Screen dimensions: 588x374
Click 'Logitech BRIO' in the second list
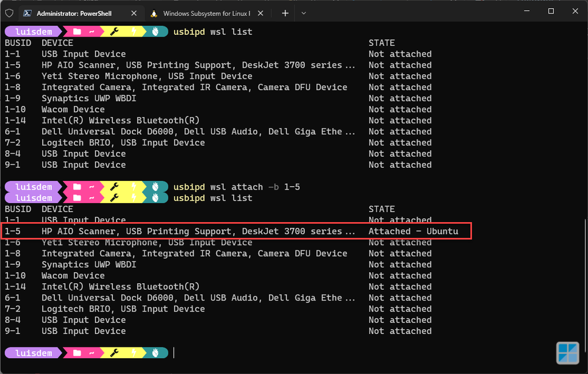76,309
